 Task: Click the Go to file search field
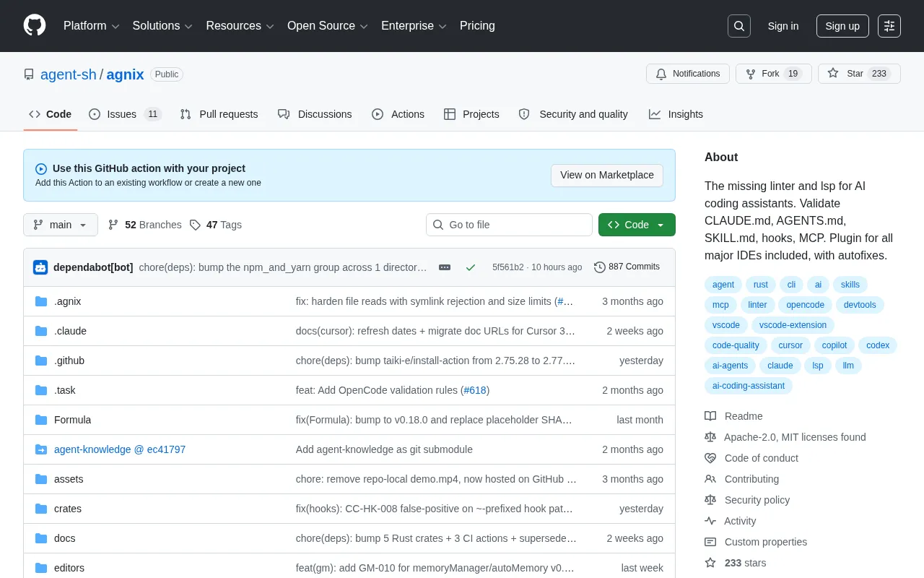coord(509,225)
